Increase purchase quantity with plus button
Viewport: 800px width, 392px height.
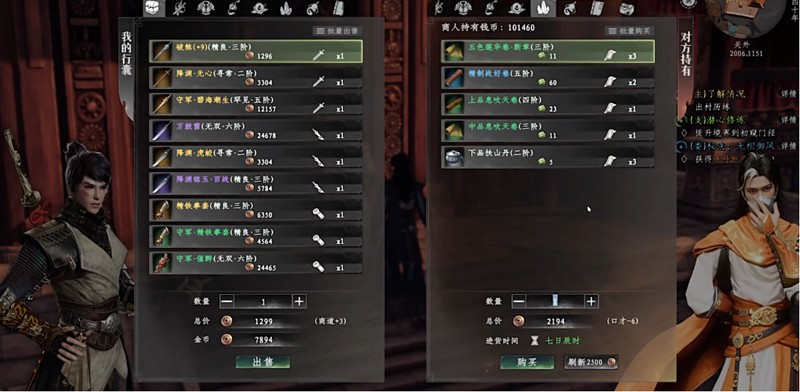(591, 301)
